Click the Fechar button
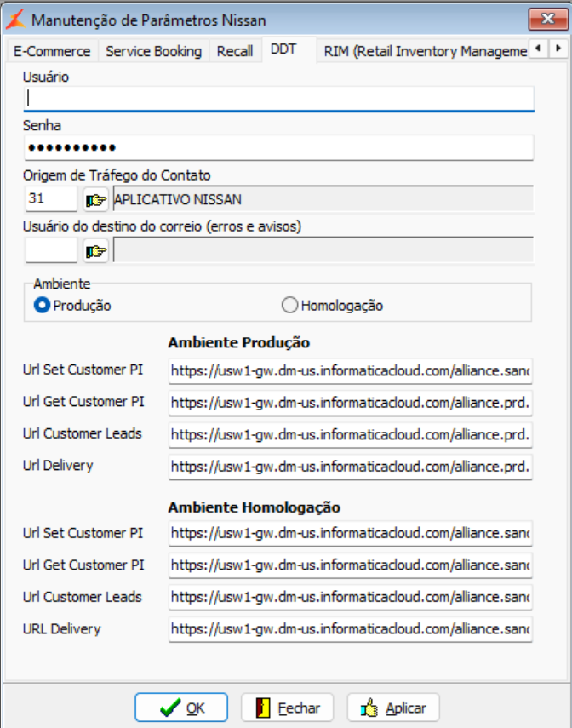The image size is (572, 728). pos(287,708)
